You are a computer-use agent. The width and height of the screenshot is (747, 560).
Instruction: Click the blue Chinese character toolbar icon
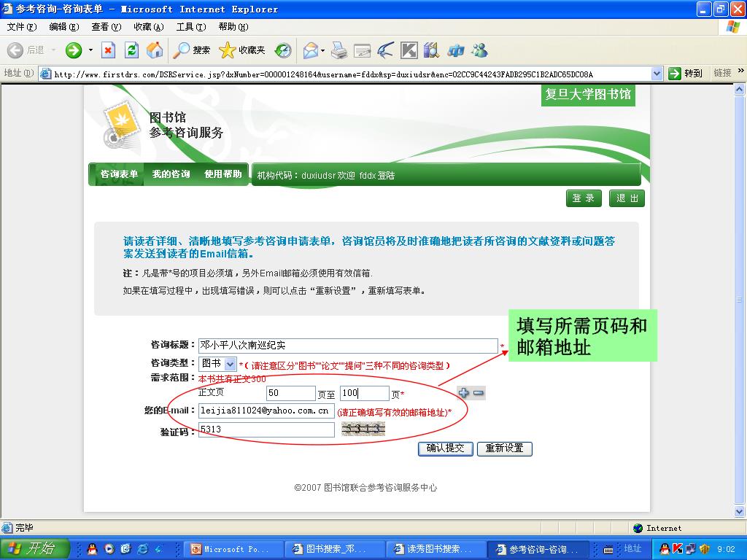pyautogui.click(x=455, y=50)
